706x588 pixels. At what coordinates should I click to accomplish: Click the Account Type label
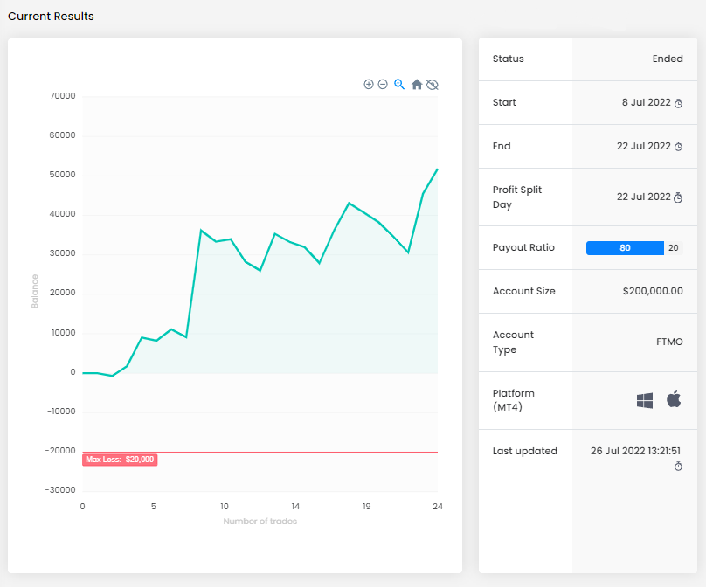(513, 342)
